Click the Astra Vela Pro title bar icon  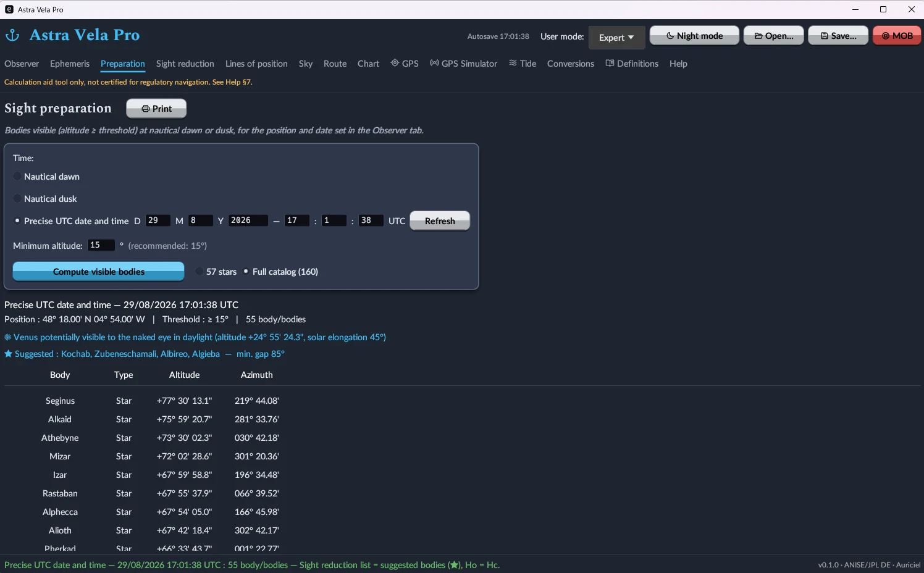pyautogui.click(x=9, y=9)
